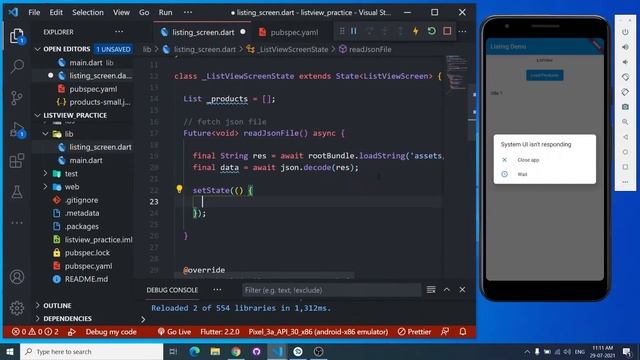Open emulator extended controls (more)
This screenshot has height=360, width=640.
[x=625, y=182]
